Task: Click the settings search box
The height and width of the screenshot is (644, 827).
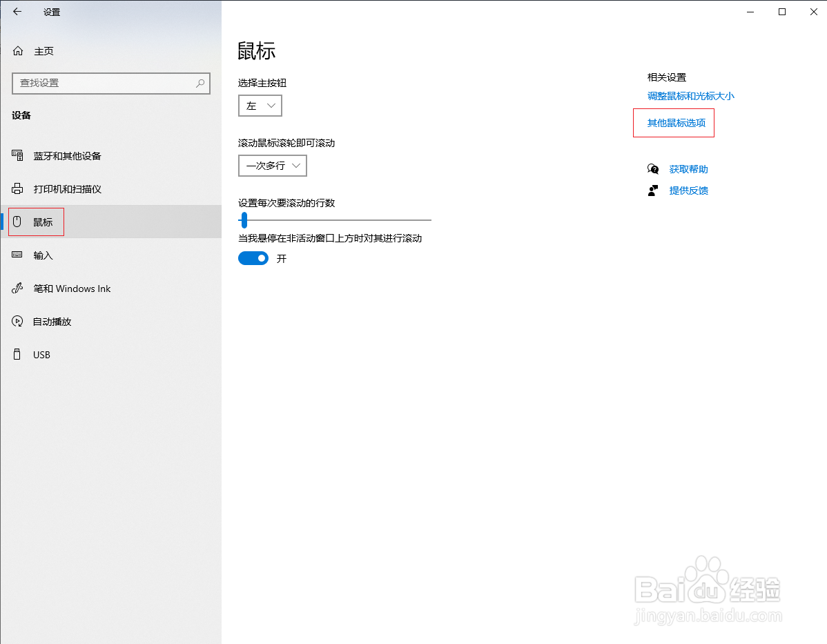Action: (x=110, y=83)
